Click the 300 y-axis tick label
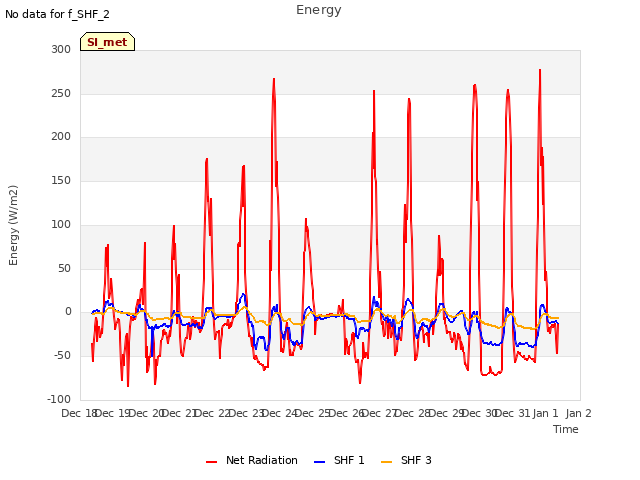Image resolution: width=640 pixels, height=480 pixels. (61, 49)
